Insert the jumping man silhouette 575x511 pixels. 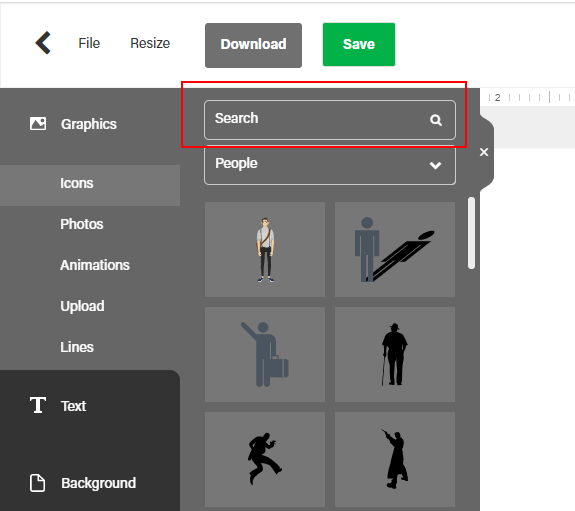coord(265,459)
